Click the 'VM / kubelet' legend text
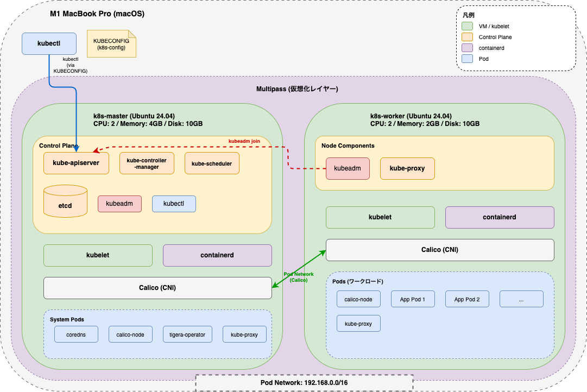 tap(494, 26)
